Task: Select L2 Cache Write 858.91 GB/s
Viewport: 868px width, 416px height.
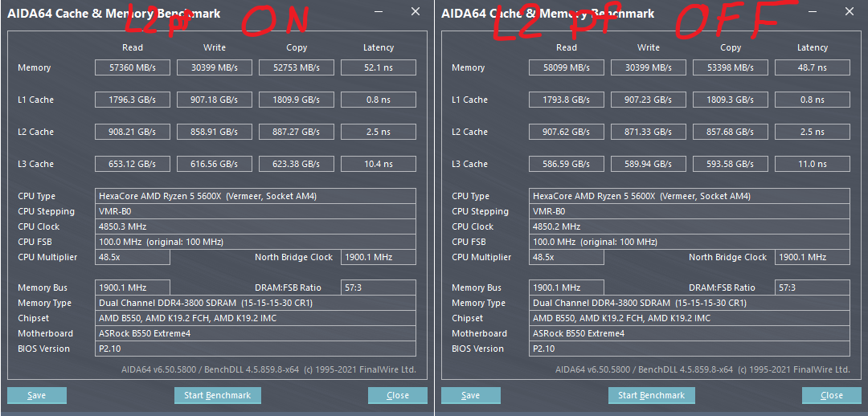Action: (x=215, y=132)
